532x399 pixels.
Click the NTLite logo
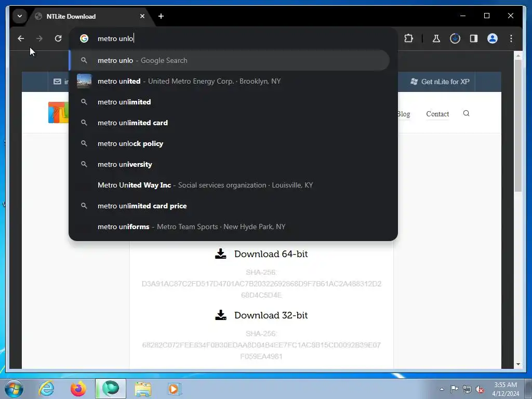coord(58,112)
